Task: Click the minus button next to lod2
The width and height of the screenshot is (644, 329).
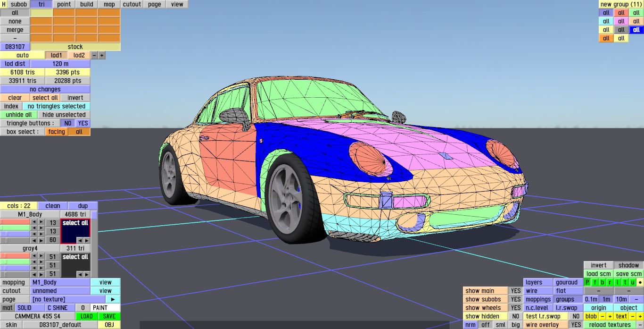Action: pos(94,55)
